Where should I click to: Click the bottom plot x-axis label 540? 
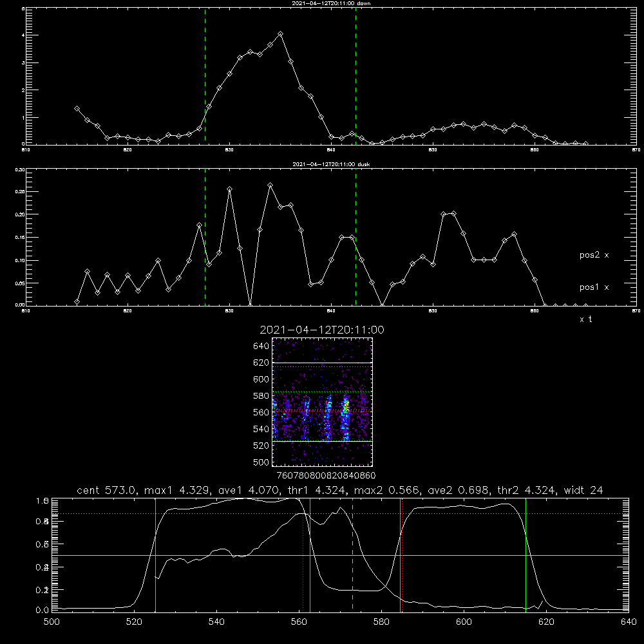(x=216, y=622)
